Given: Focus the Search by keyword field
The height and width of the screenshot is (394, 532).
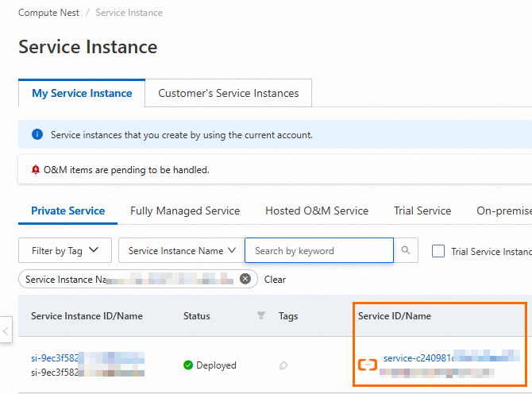Looking at the screenshot, I should (319, 251).
